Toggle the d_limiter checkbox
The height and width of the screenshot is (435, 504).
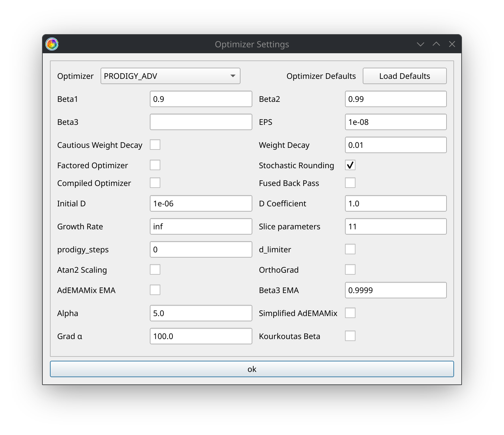click(x=350, y=249)
